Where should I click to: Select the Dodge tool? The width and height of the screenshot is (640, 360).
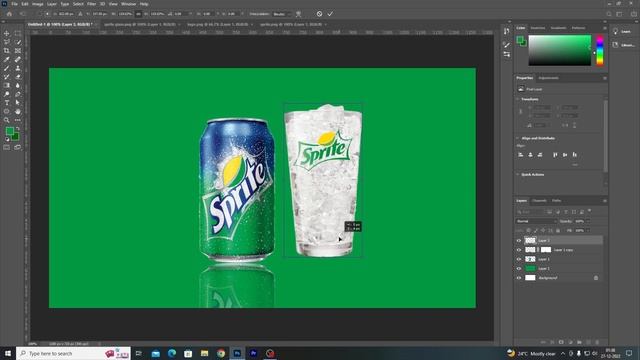click(7, 94)
